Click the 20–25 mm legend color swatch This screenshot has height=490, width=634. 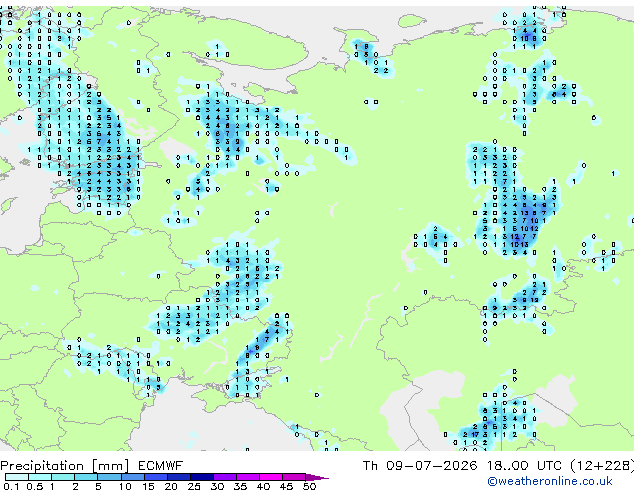(179, 477)
